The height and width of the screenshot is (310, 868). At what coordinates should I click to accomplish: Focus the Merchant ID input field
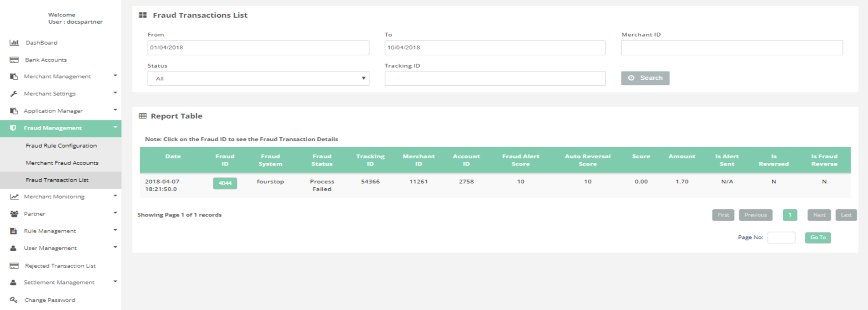(732, 48)
